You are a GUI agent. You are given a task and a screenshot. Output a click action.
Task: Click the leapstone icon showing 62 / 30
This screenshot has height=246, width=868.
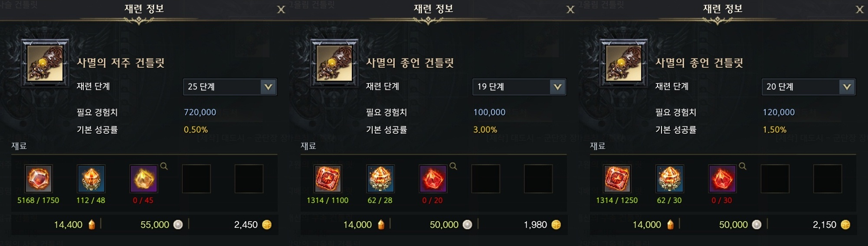[670, 178]
